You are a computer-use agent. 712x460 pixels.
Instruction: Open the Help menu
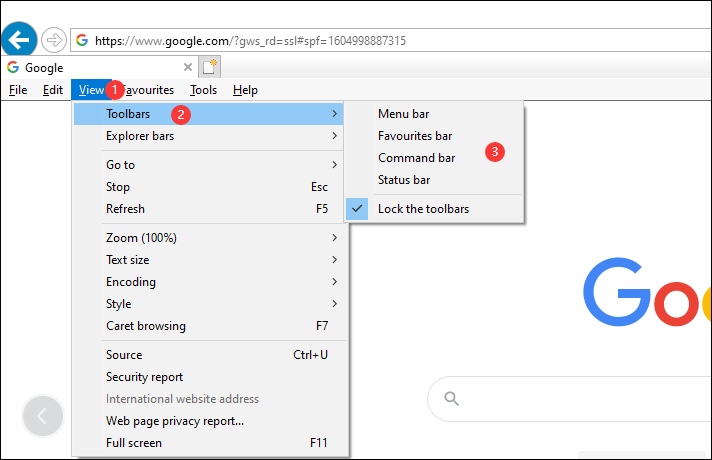pyautogui.click(x=245, y=90)
